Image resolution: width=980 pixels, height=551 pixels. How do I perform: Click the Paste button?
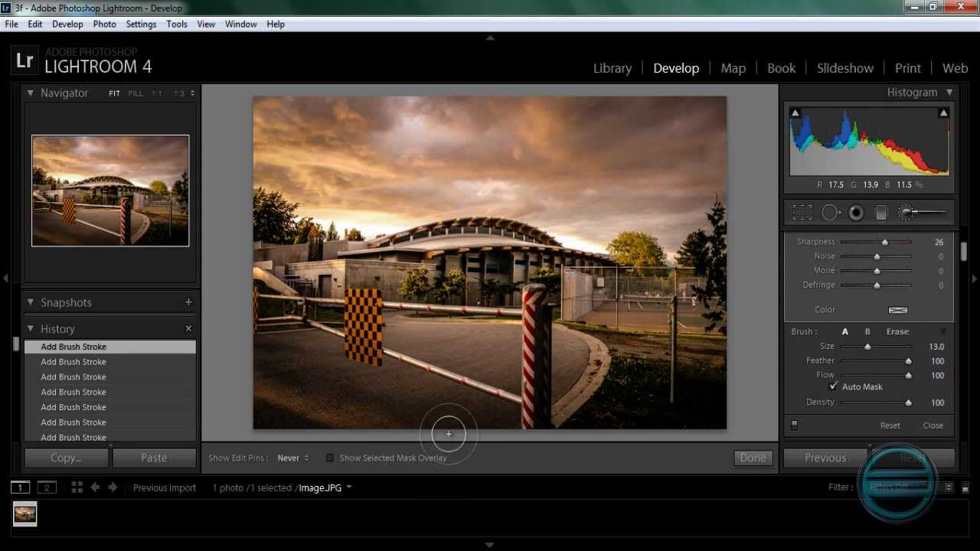click(x=154, y=458)
